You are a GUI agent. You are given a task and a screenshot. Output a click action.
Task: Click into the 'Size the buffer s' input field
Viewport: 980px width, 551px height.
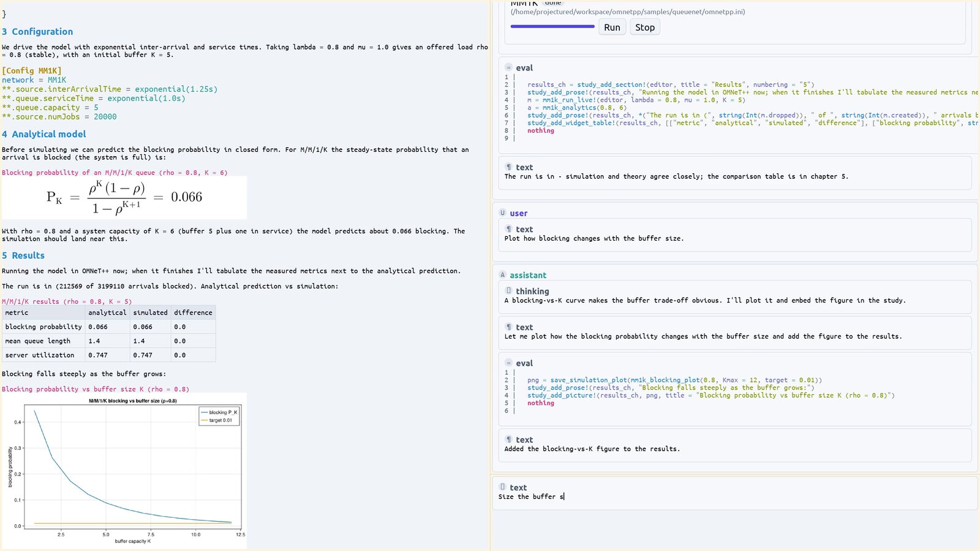click(x=734, y=497)
